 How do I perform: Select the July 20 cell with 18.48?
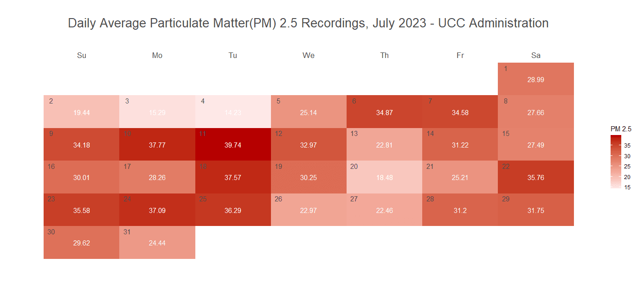point(384,177)
